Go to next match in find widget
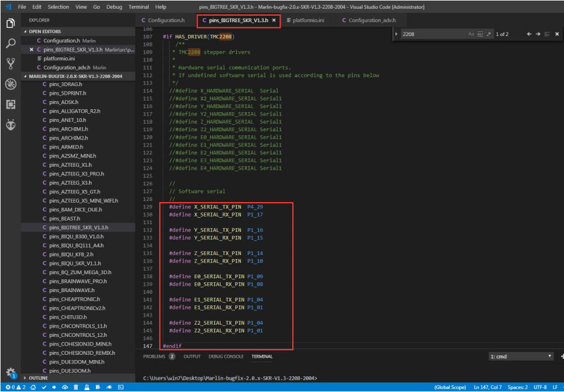The height and width of the screenshot is (392, 564). (538, 34)
